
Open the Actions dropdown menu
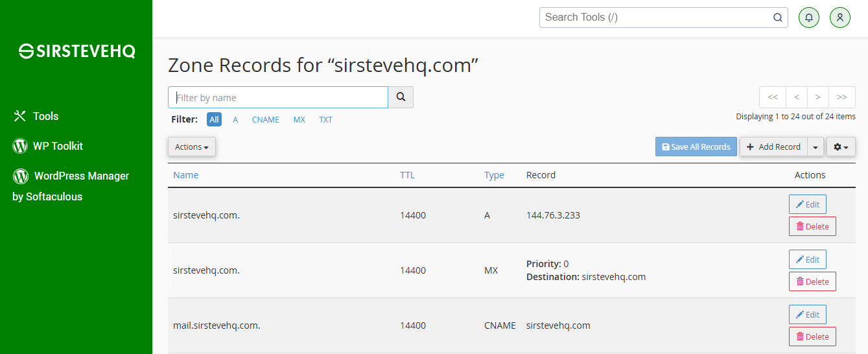[x=192, y=147]
